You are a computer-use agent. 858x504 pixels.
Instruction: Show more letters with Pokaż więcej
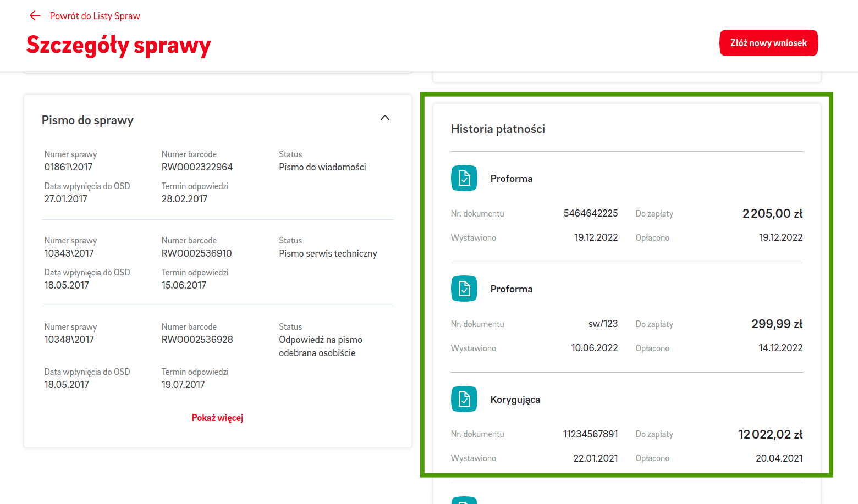(217, 418)
